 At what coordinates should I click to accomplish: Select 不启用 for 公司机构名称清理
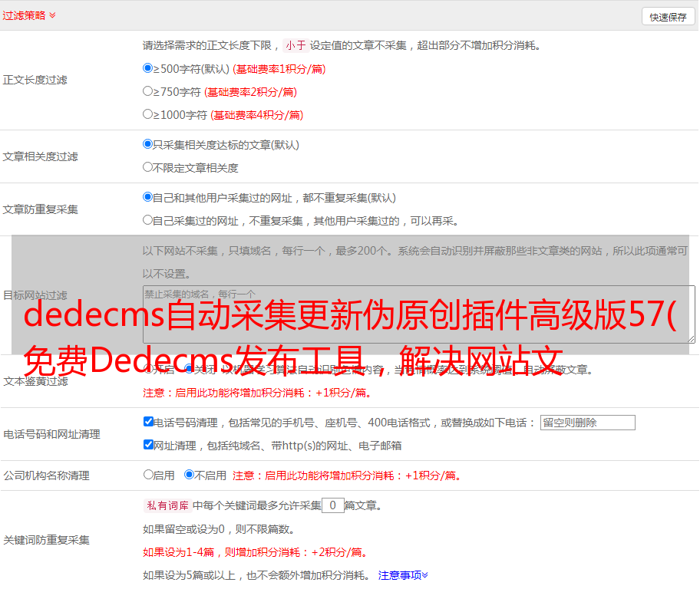click(x=190, y=475)
